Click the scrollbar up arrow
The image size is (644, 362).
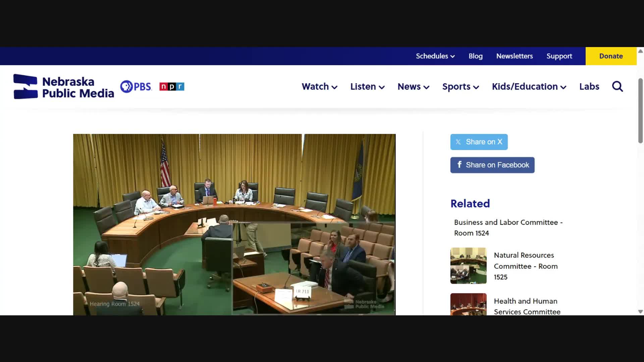click(640, 51)
